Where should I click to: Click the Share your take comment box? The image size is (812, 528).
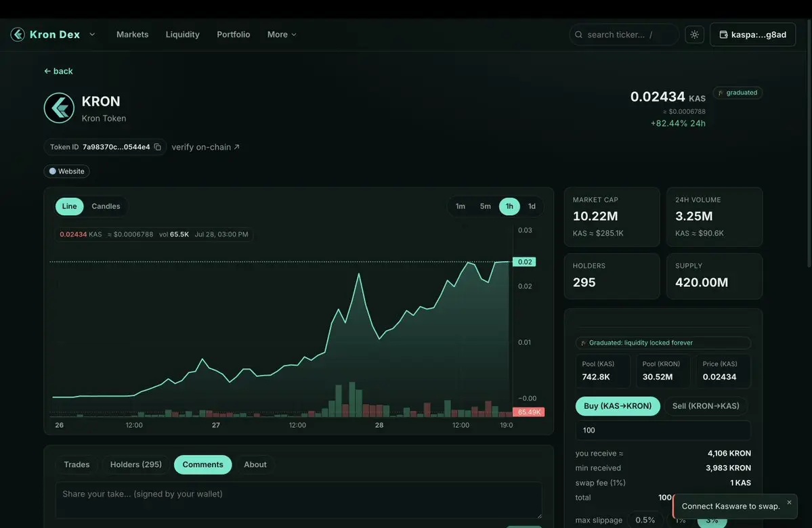(299, 500)
